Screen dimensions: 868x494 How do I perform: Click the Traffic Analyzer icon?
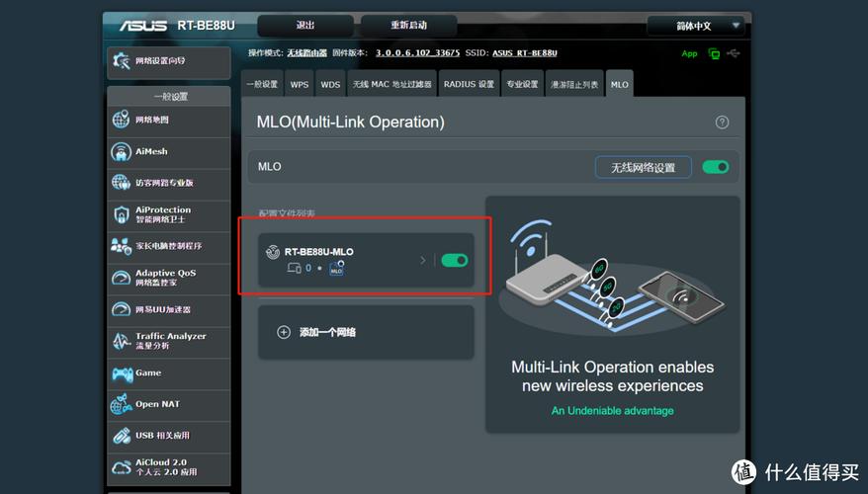tap(122, 341)
